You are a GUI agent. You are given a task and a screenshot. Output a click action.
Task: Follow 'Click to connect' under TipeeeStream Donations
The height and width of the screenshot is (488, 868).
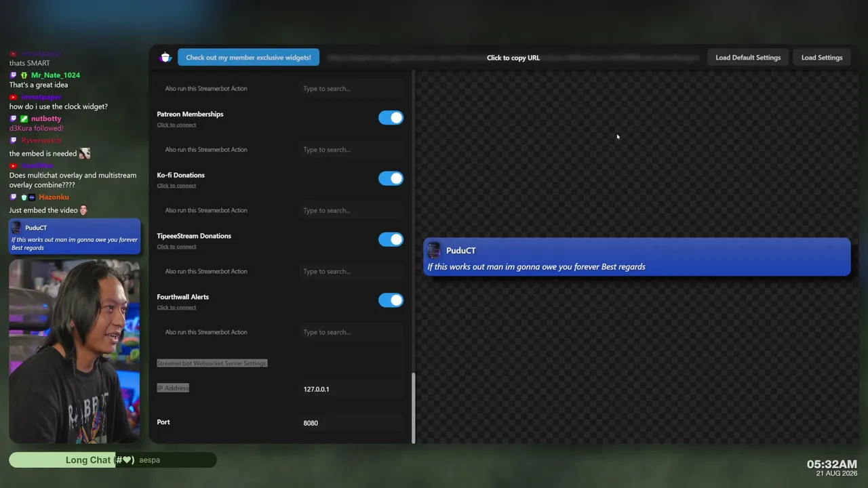(176, 247)
